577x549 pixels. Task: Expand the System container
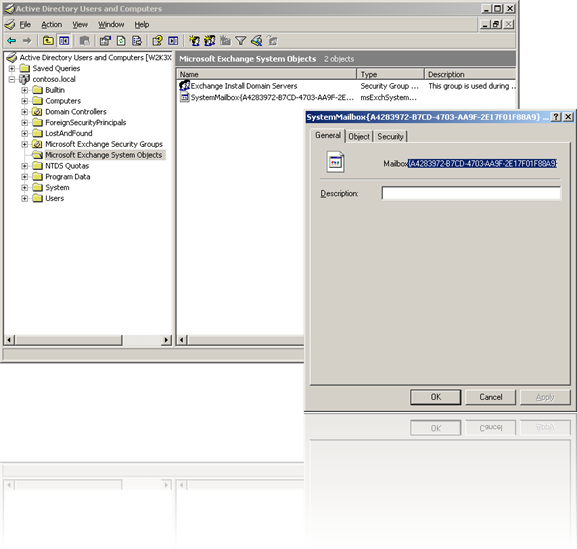click(25, 188)
